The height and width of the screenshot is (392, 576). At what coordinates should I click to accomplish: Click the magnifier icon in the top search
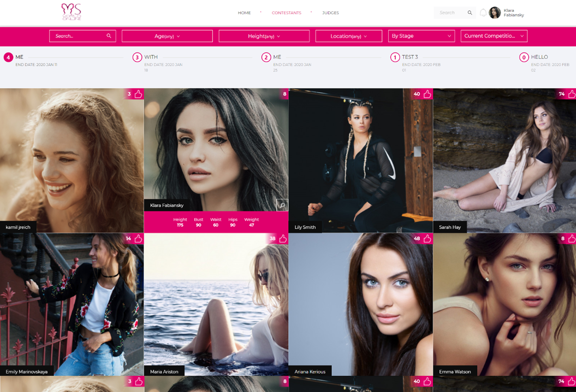pyautogui.click(x=470, y=13)
